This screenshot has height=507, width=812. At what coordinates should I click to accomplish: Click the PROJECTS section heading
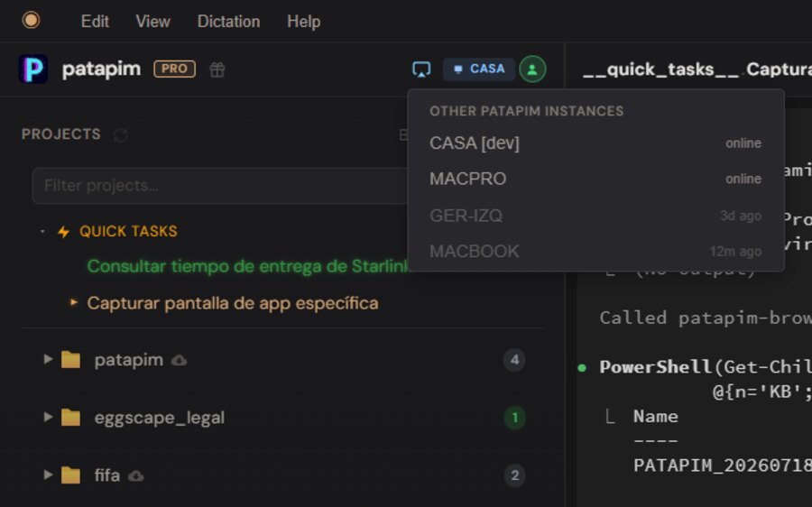click(x=61, y=134)
